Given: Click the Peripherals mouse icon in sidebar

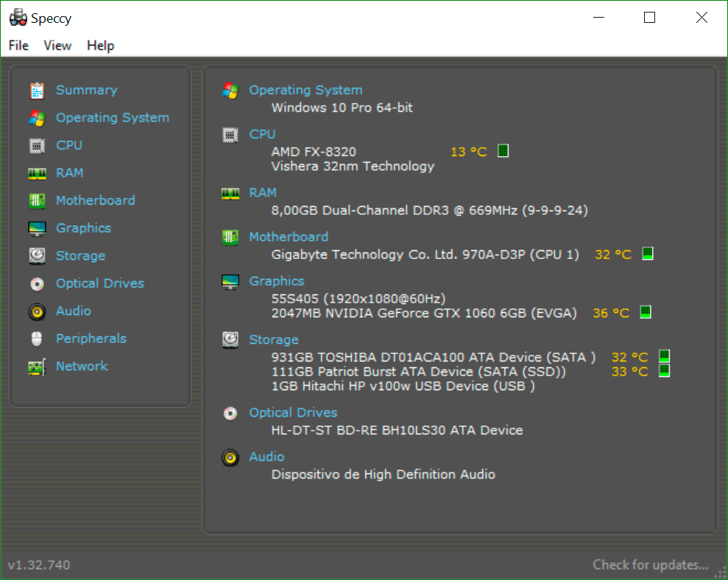Looking at the screenshot, I should [37, 339].
